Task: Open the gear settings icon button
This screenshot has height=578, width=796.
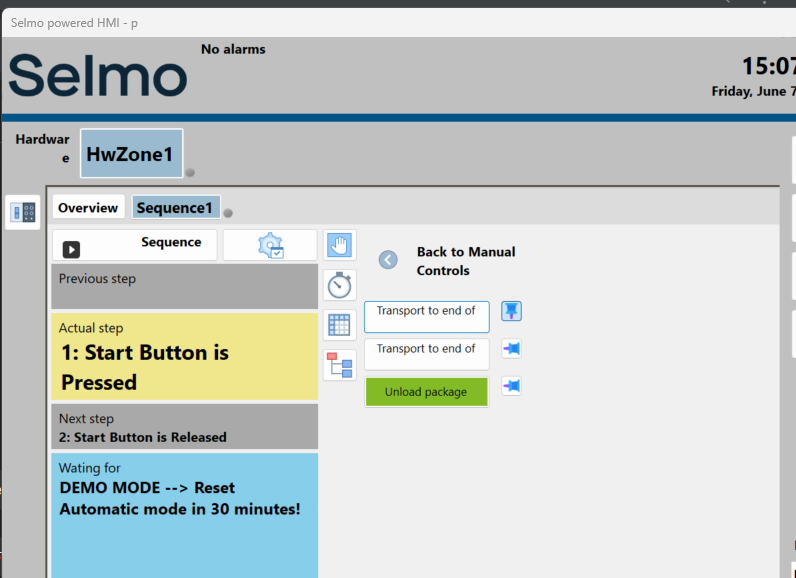Action: pos(270,245)
